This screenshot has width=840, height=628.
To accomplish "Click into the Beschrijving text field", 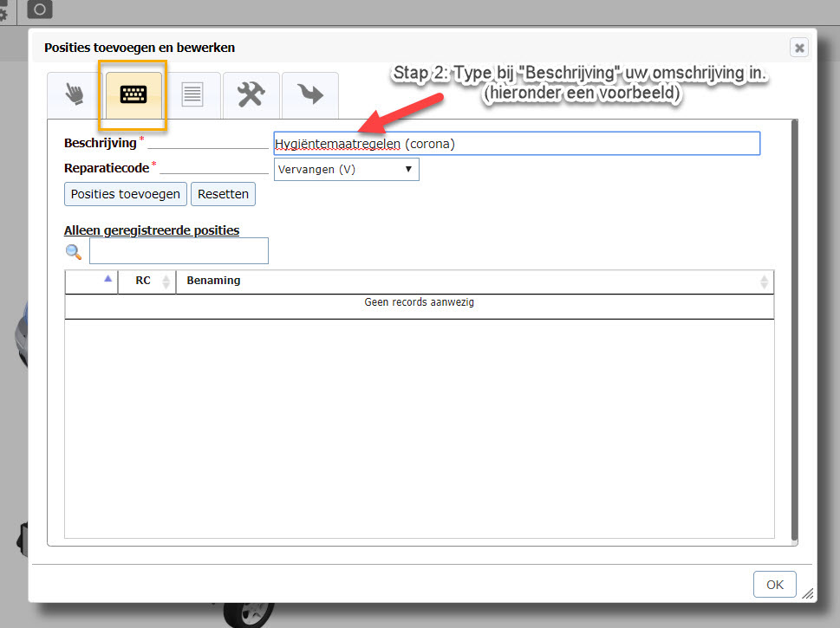I will tap(517, 144).
